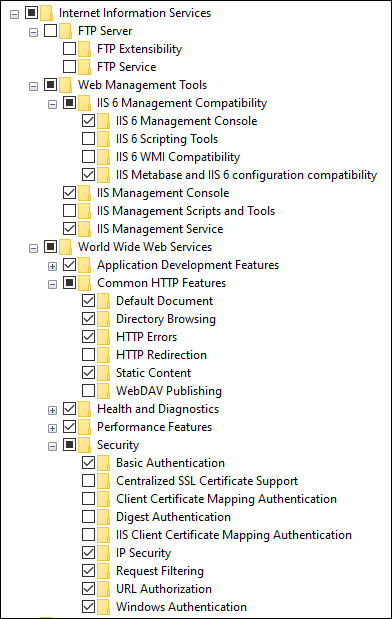
Task: Click the Static Content folder icon
Action: click(x=103, y=373)
